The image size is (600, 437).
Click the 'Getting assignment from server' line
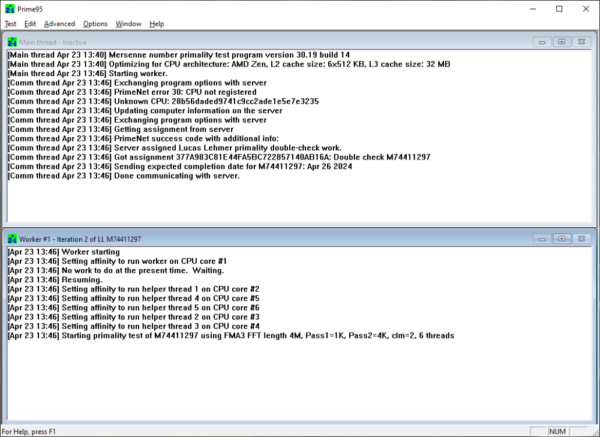pyautogui.click(x=121, y=129)
